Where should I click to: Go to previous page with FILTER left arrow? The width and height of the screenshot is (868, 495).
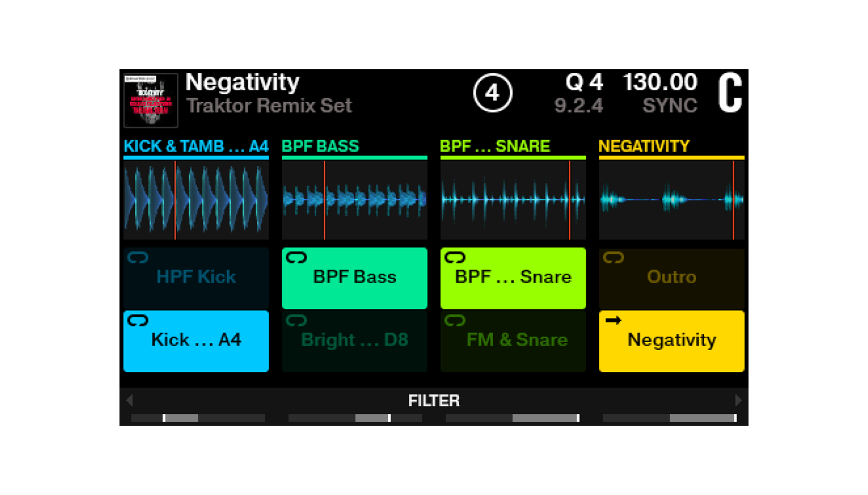(130, 400)
